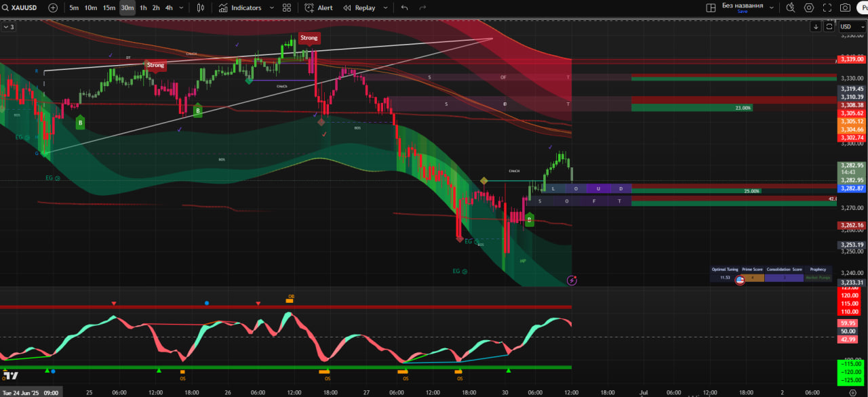Image resolution: width=868 pixels, height=397 pixels.
Task: Click the 3,304.66 orange price label
Action: click(852, 129)
